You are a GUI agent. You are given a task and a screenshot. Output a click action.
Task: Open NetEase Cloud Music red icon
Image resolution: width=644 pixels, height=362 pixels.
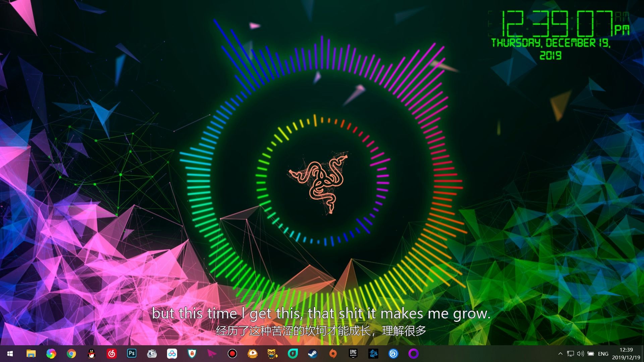click(x=111, y=354)
